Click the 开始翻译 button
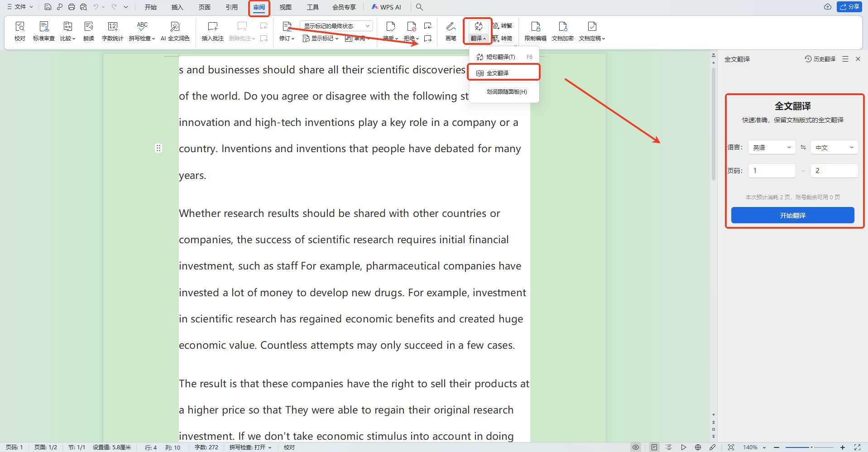The image size is (868, 452). [x=793, y=215]
